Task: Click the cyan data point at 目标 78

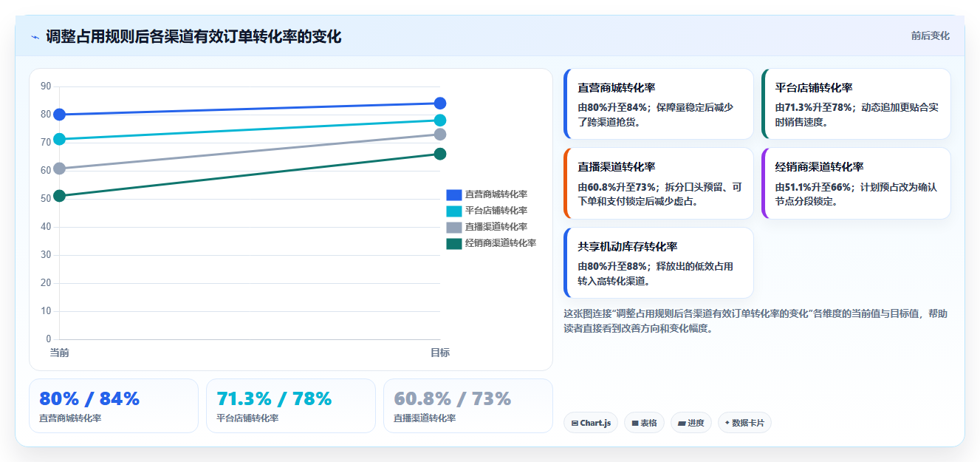Action: tap(440, 120)
